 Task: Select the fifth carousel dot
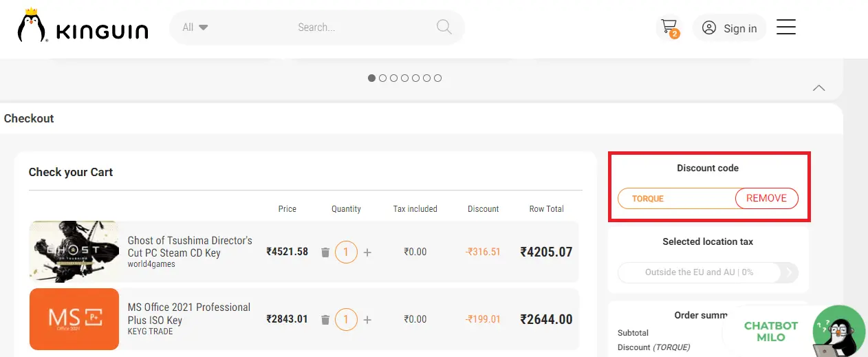coord(416,78)
